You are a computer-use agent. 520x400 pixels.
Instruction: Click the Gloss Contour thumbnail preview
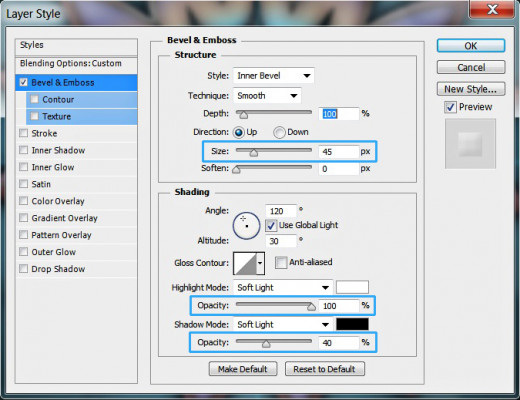coord(245,263)
